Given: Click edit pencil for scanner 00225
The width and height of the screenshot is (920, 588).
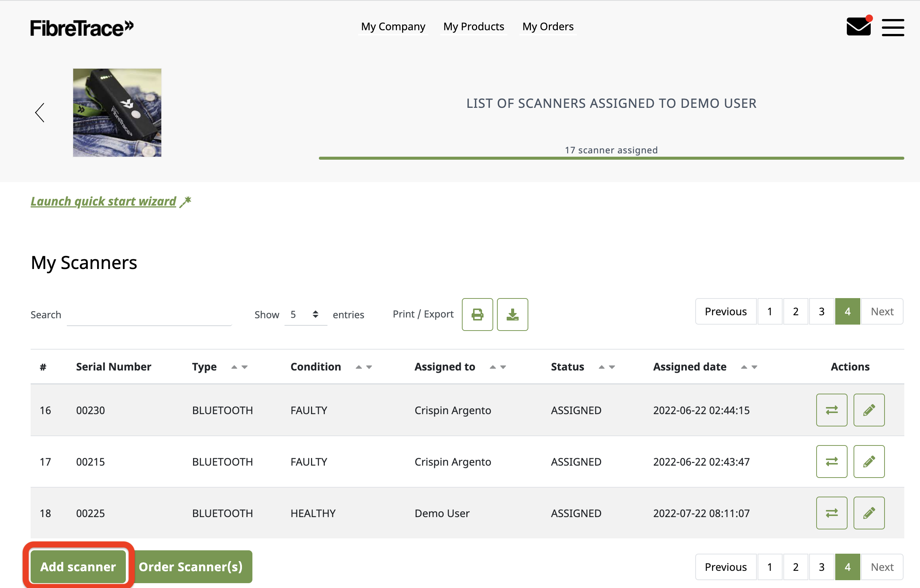Looking at the screenshot, I should 869,513.
